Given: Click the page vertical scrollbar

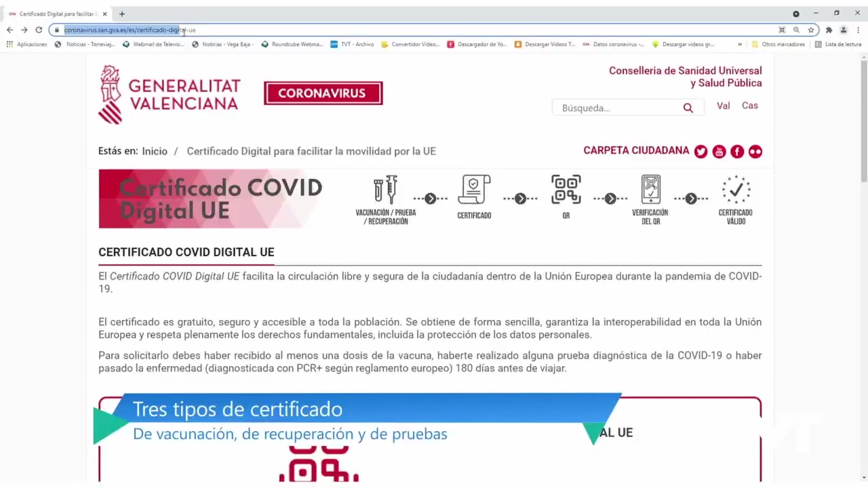Looking at the screenshot, I should 864,121.
